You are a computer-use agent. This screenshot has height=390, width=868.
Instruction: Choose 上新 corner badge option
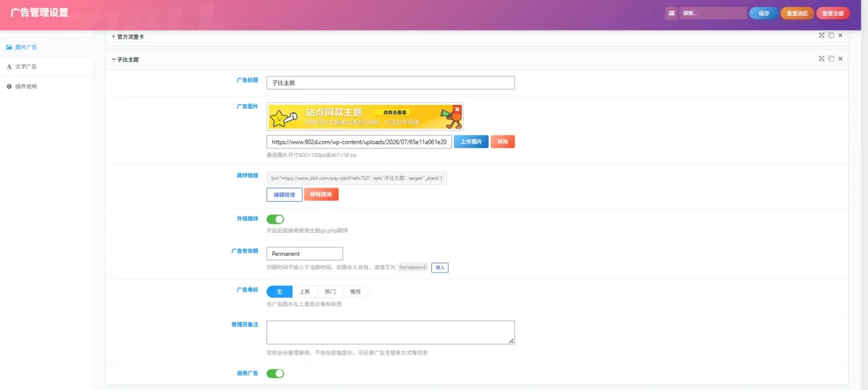click(x=304, y=292)
